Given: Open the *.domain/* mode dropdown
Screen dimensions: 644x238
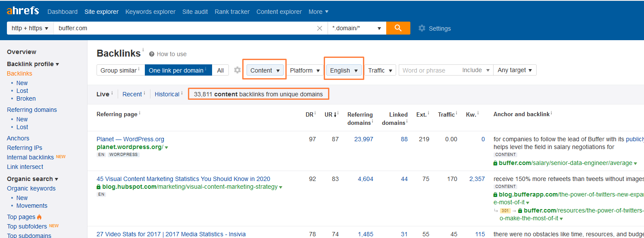Looking at the screenshot, I should click(357, 28).
